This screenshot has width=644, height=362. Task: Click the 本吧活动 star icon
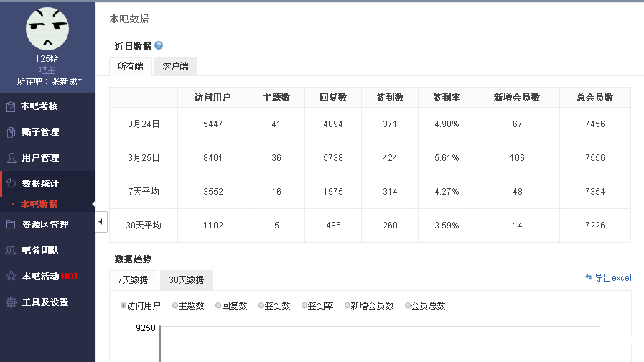11,277
